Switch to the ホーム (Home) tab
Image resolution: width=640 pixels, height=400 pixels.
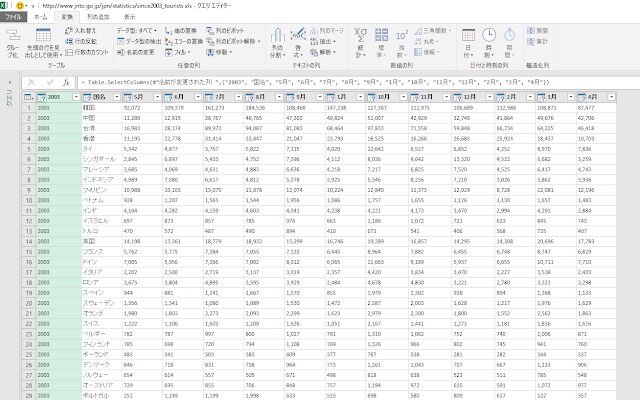[x=40, y=17]
